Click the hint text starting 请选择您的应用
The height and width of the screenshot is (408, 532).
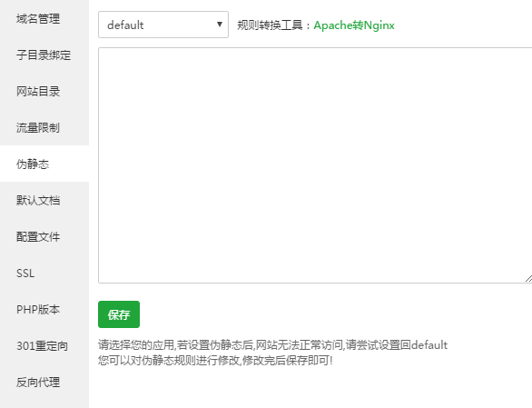tap(272, 345)
